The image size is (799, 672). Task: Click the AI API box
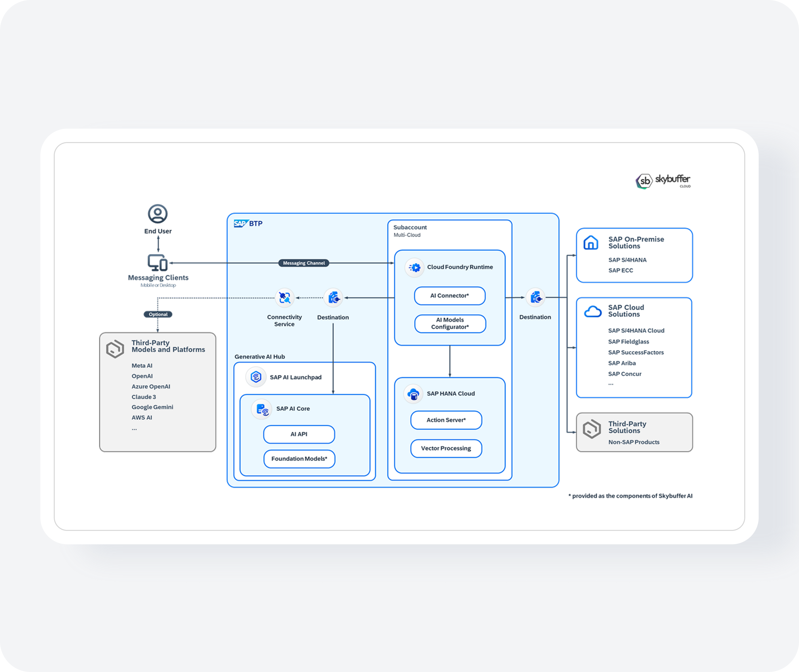299,434
